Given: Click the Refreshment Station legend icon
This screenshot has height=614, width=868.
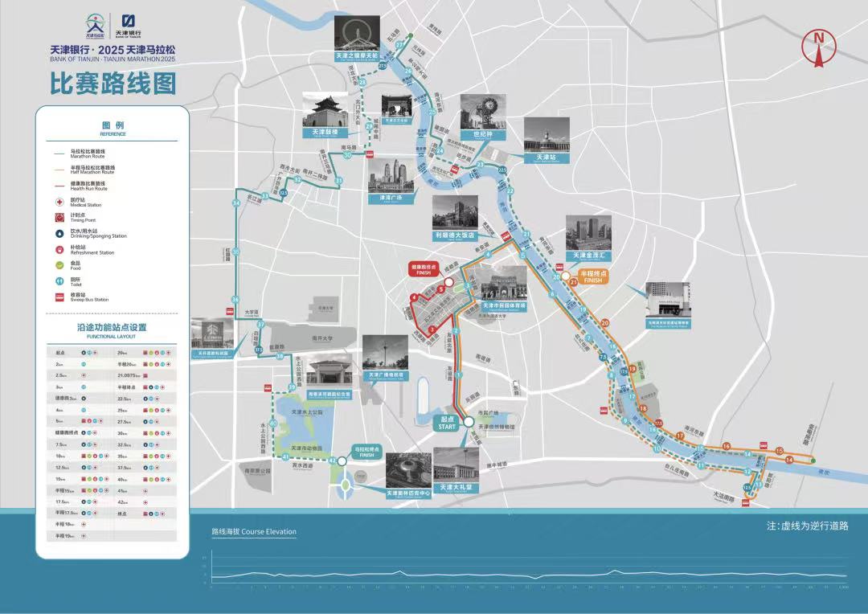Looking at the screenshot, I should pyautogui.click(x=59, y=249).
